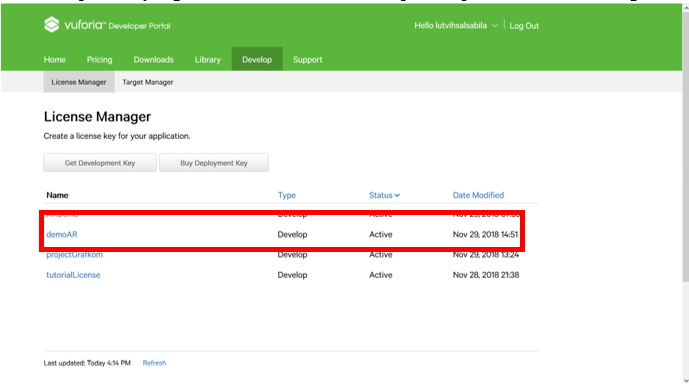
Task: Go to the Pricing page
Action: [99, 59]
